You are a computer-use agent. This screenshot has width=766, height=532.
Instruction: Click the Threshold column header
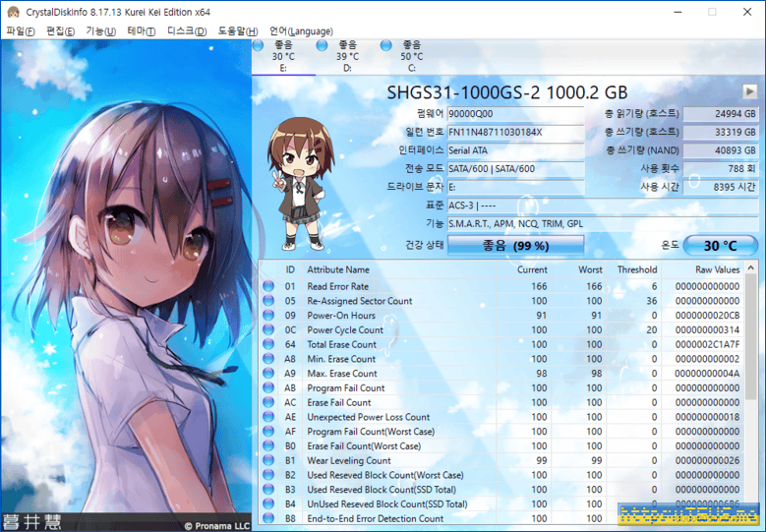[633, 269]
